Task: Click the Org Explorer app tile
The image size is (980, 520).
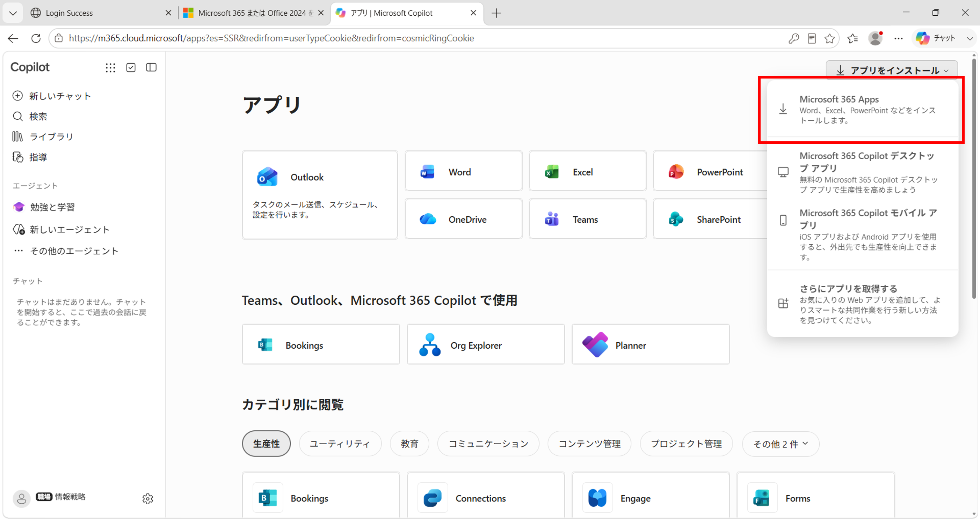Action: click(485, 345)
